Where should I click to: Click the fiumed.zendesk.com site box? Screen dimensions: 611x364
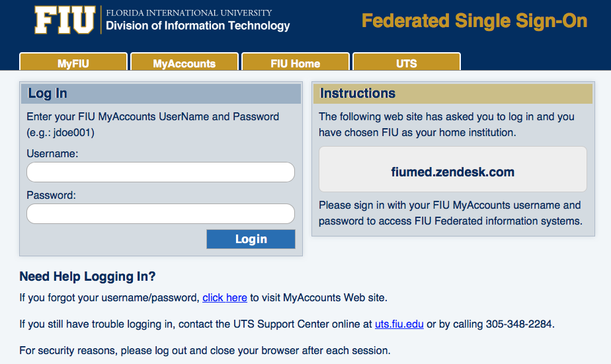[x=453, y=169]
